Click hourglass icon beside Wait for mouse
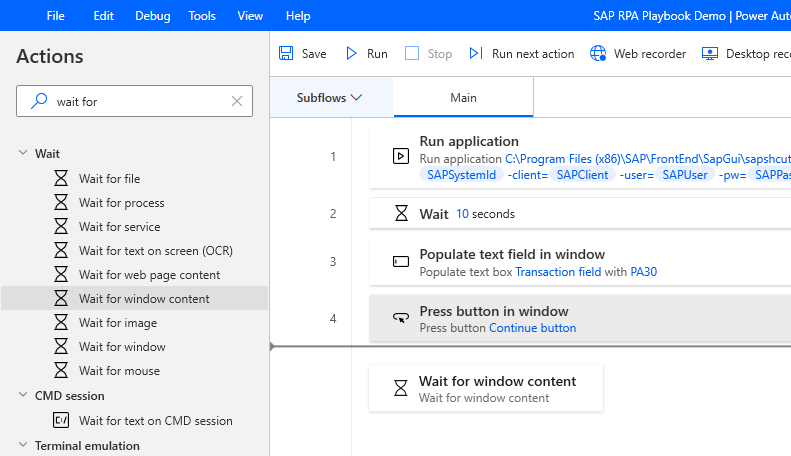The height and width of the screenshot is (456, 791). point(61,370)
